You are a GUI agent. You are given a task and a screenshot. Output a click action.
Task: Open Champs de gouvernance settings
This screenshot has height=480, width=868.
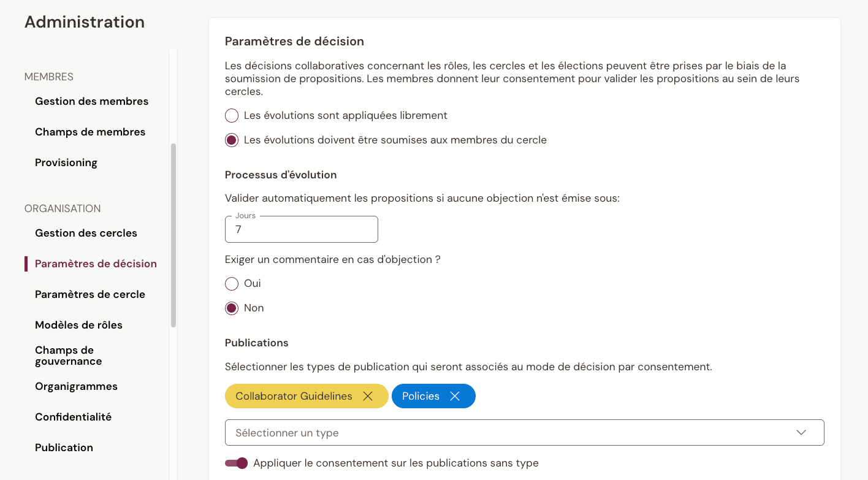coord(68,356)
